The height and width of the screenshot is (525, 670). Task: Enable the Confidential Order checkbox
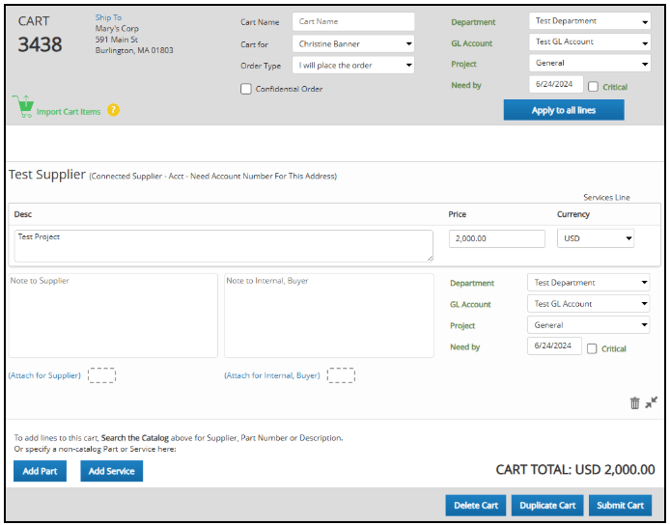[246, 89]
